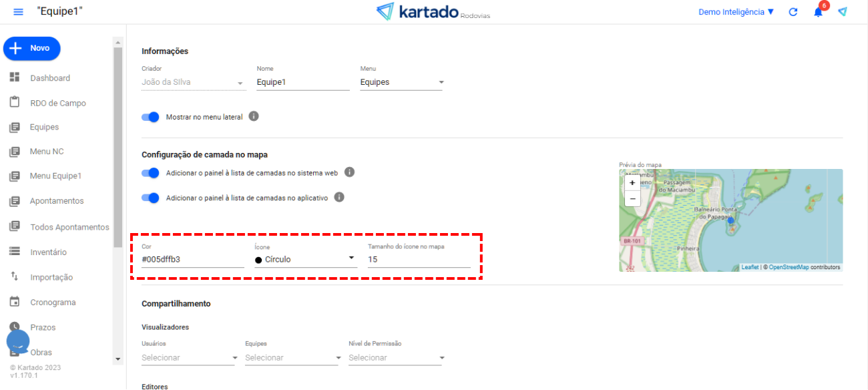This screenshot has width=868, height=390.
Task: Open the Menu dropdown showing Equipes
Action: tap(402, 83)
